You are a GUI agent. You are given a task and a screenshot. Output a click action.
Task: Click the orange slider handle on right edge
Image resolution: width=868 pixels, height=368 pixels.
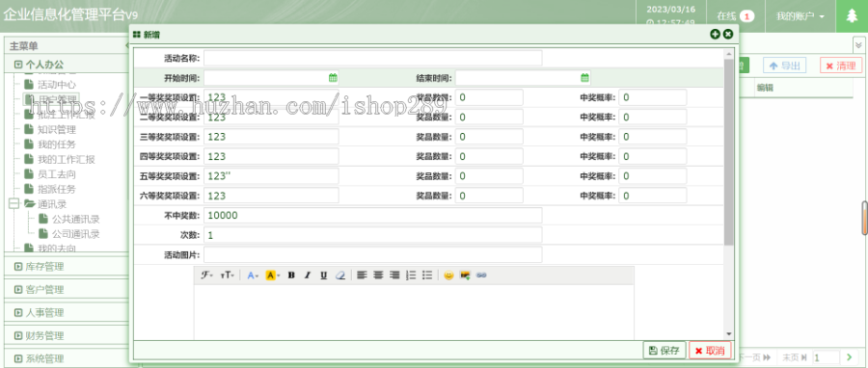864,219
